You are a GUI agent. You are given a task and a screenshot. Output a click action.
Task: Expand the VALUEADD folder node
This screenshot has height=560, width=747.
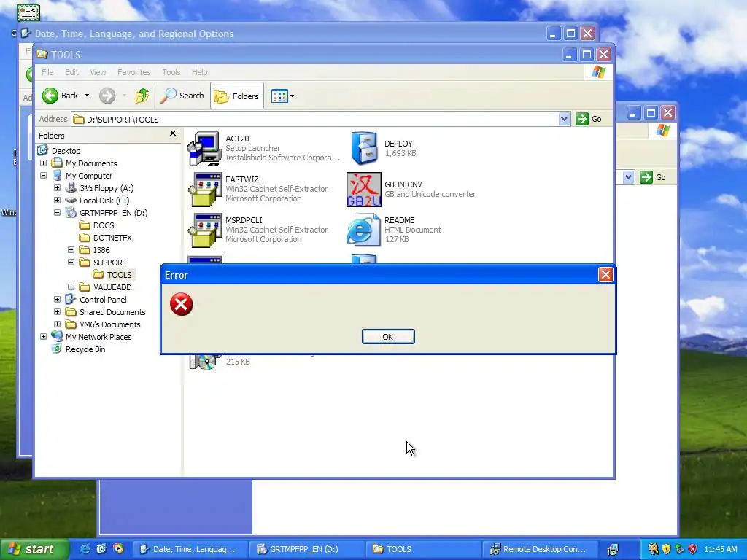coord(71,287)
